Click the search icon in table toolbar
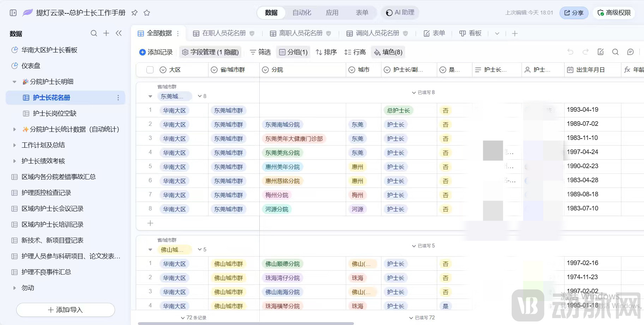 (x=615, y=52)
